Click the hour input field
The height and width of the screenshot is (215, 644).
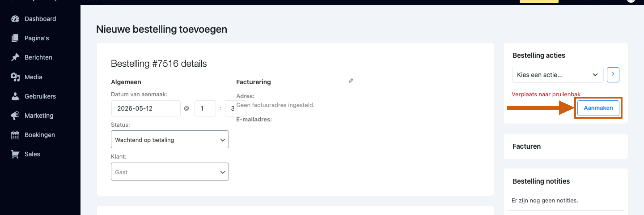(x=205, y=108)
